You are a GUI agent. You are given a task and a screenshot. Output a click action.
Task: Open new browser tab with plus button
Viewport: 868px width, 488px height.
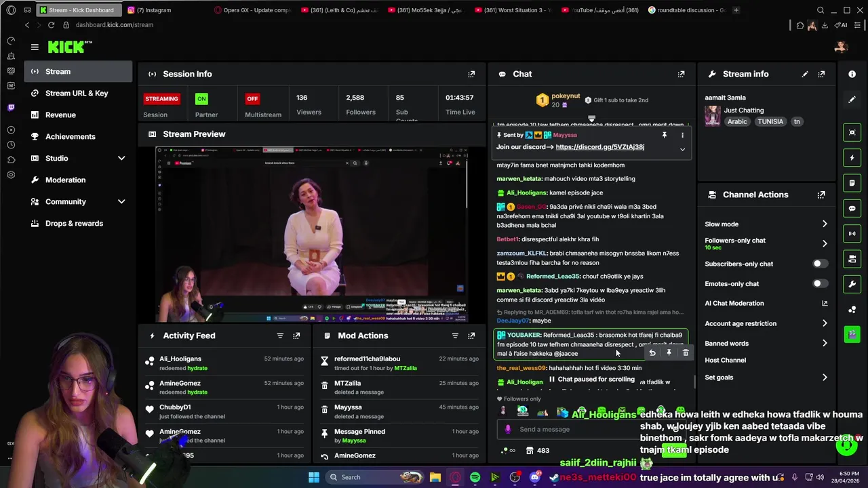coord(736,10)
